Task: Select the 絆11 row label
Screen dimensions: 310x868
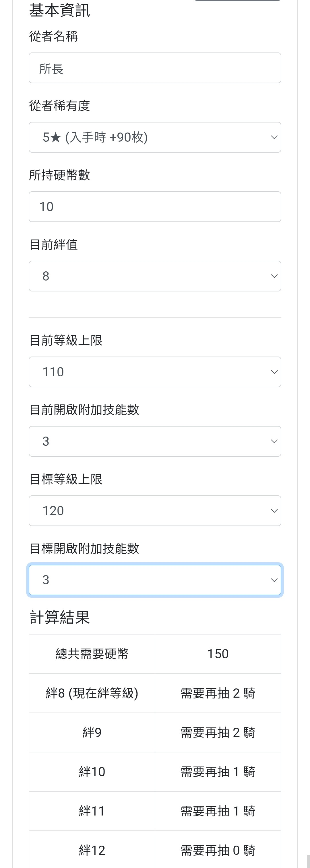Action: coord(92,811)
